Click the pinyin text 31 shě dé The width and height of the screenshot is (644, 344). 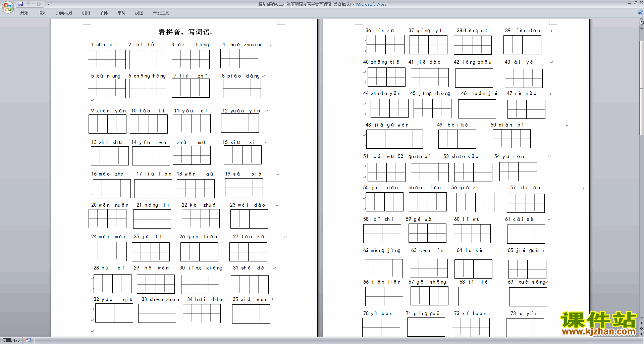pos(249,268)
